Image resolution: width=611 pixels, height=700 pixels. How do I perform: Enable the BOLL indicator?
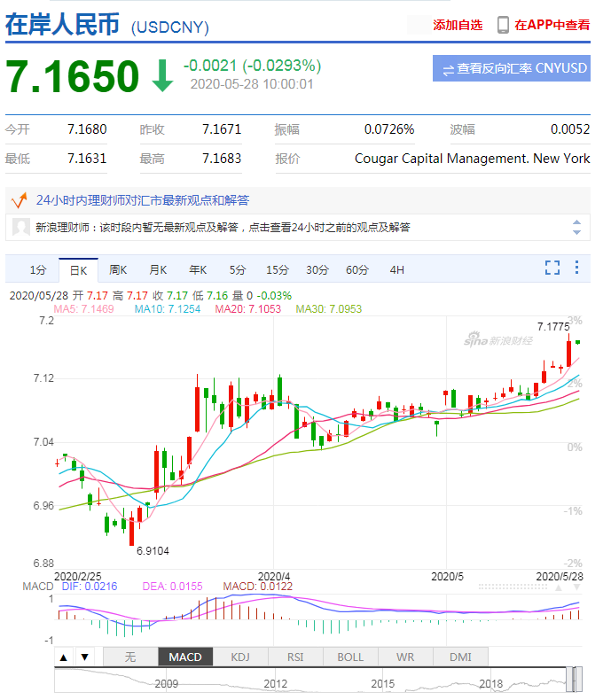click(349, 657)
